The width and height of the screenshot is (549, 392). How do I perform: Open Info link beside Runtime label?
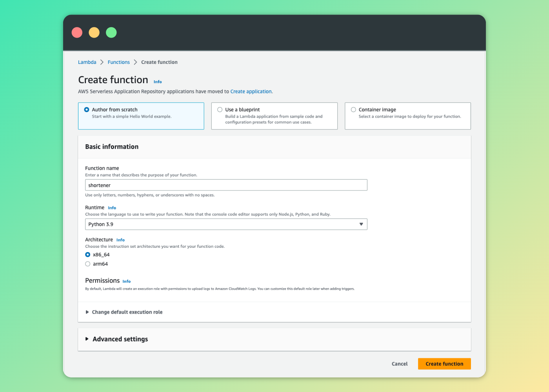pos(112,208)
